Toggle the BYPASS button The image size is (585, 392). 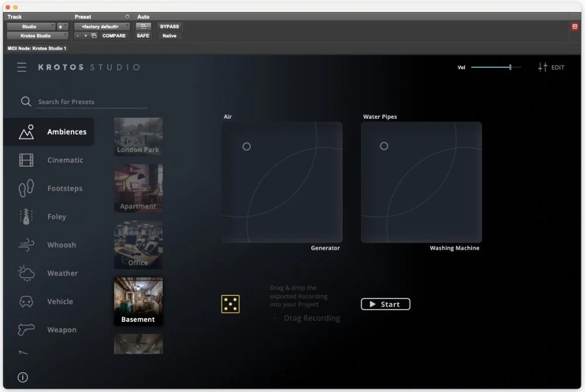point(170,26)
